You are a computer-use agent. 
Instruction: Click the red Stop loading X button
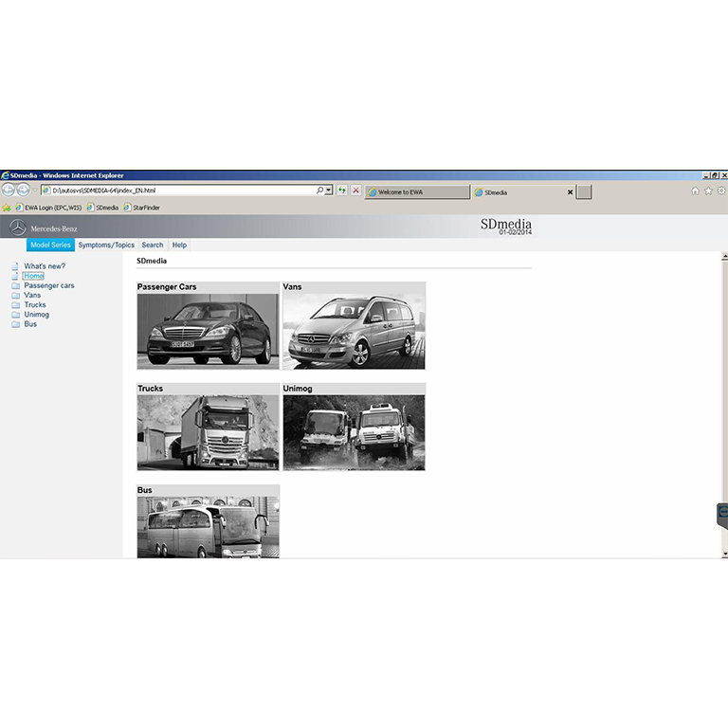click(x=356, y=191)
